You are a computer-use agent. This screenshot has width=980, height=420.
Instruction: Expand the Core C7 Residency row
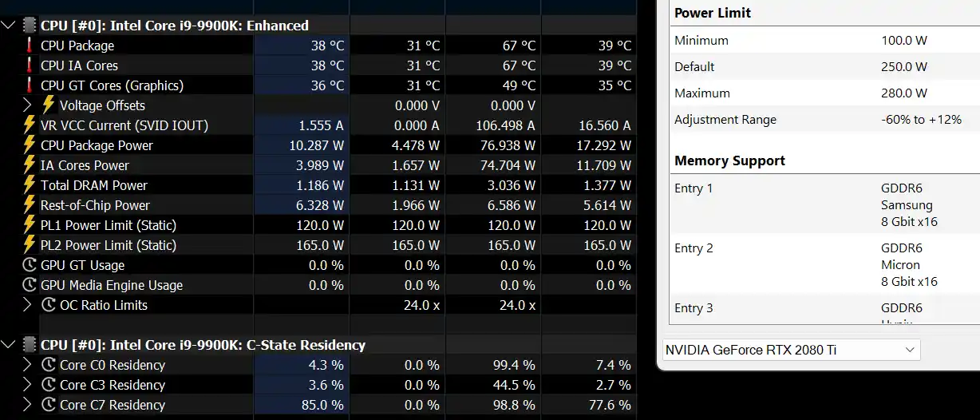[28, 405]
